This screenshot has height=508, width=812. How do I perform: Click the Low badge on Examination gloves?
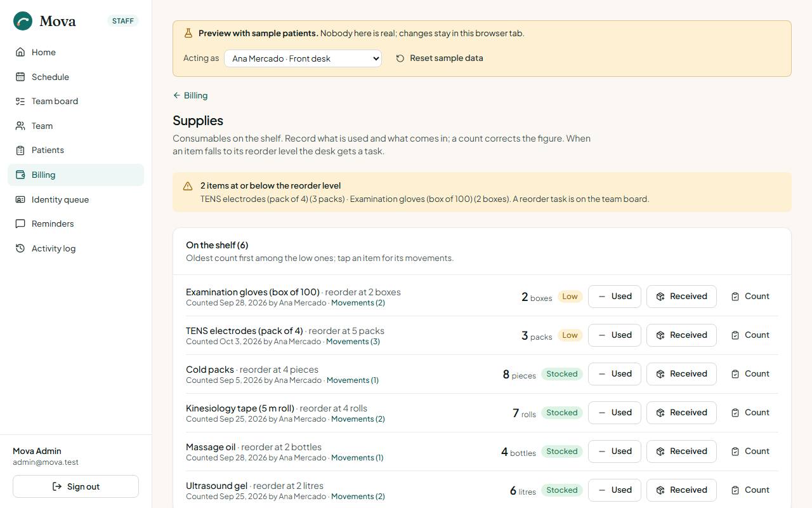(x=570, y=297)
